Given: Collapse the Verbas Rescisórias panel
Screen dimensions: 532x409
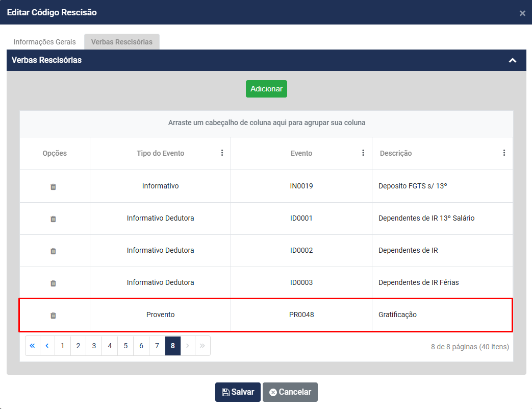Looking at the screenshot, I should tap(513, 60).
